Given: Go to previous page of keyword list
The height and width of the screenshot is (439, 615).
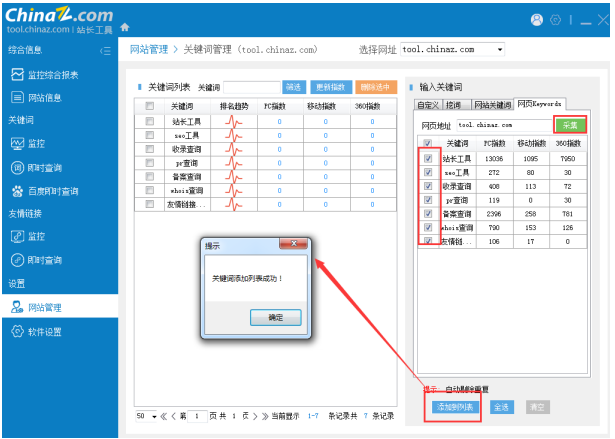Looking at the screenshot, I should tap(173, 416).
